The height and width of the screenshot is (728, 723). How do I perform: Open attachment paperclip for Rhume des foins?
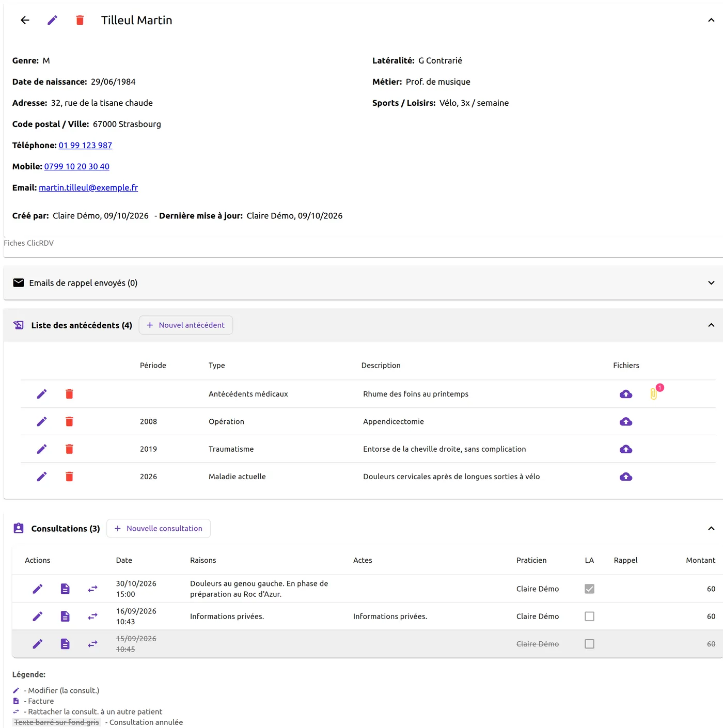click(654, 394)
